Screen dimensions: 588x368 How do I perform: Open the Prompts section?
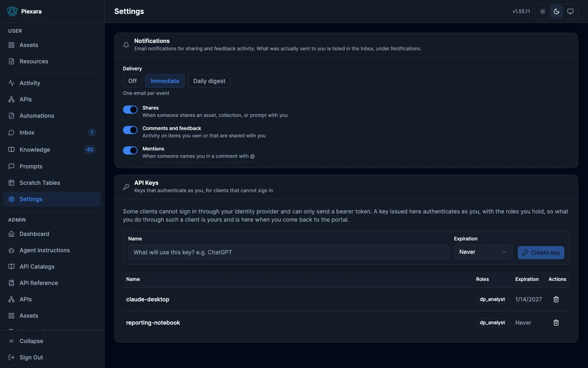(52, 166)
